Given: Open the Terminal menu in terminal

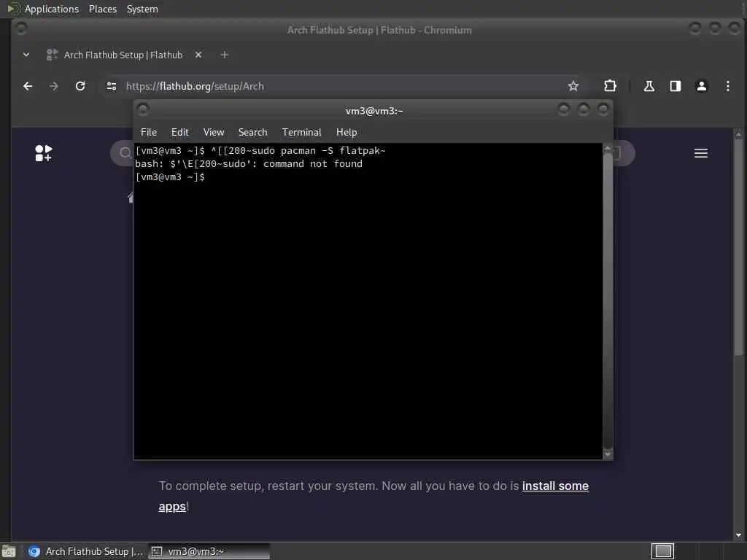Looking at the screenshot, I should pyautogui.click(x=301, y=133).
